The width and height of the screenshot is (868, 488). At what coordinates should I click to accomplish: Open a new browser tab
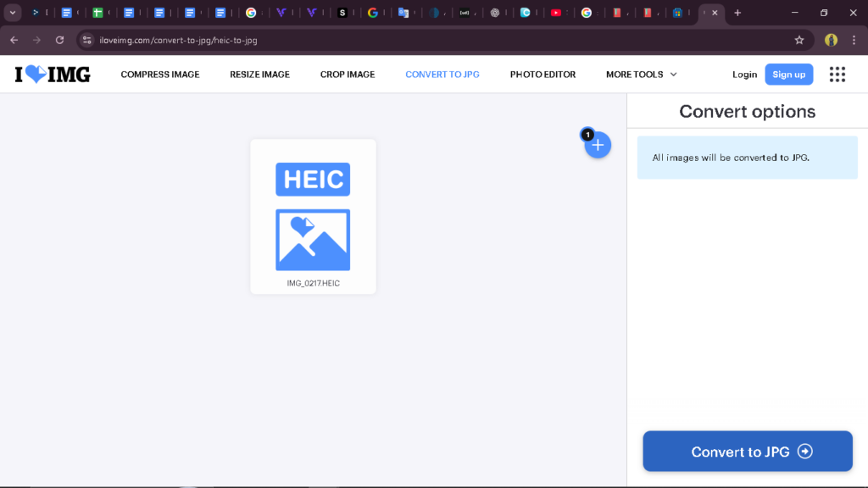(x=737, y=13)
